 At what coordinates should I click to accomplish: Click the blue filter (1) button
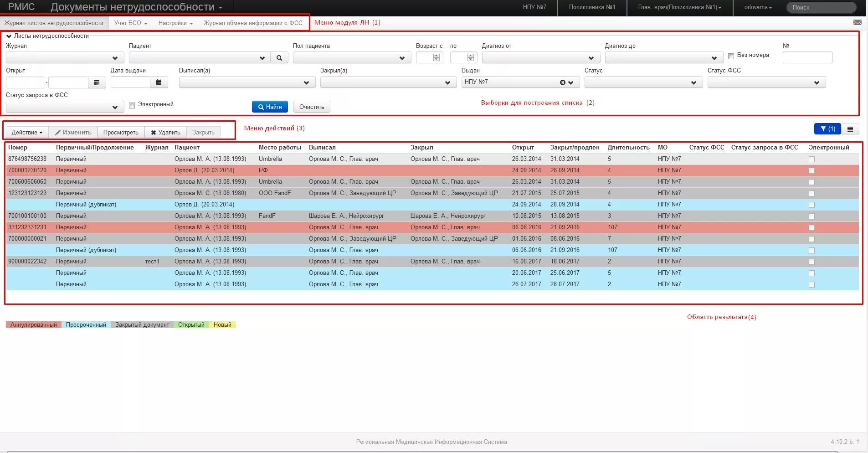tap(827, 129)
